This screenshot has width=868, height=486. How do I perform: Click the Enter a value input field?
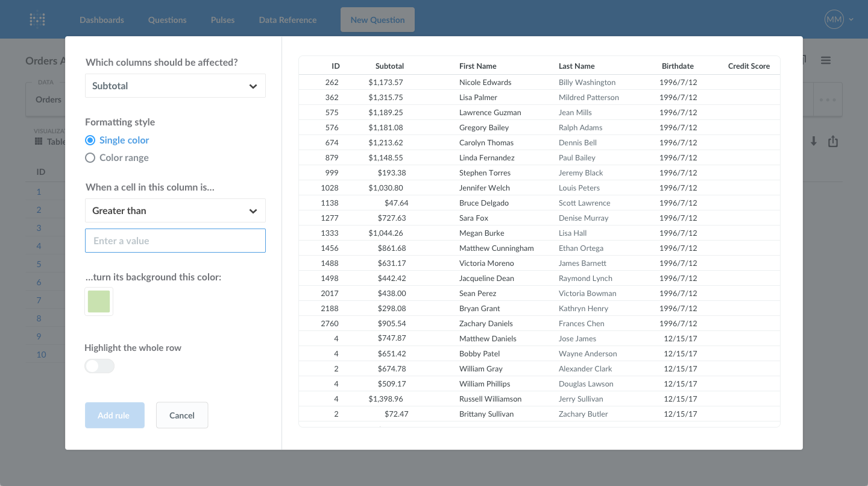(175, 241)
